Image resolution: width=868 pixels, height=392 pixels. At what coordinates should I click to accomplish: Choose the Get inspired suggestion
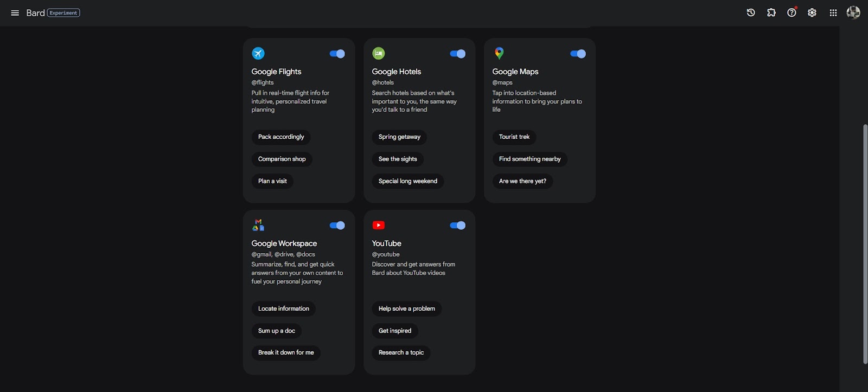tap(395, 331)
